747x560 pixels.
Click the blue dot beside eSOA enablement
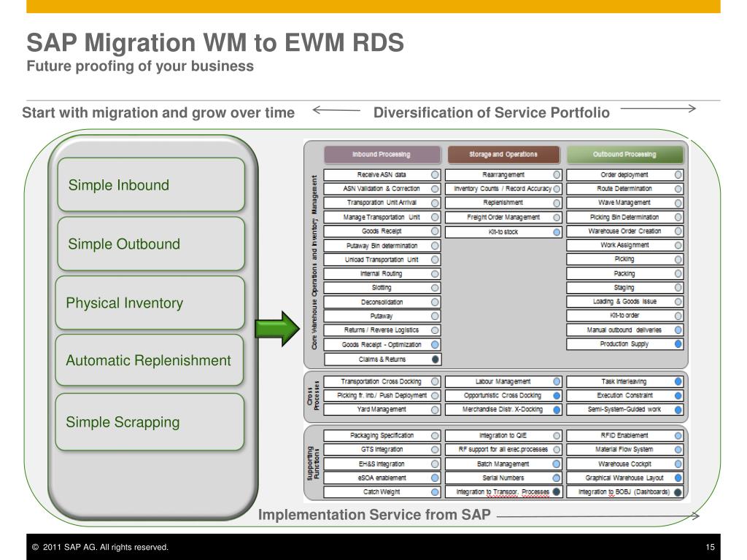435,478
